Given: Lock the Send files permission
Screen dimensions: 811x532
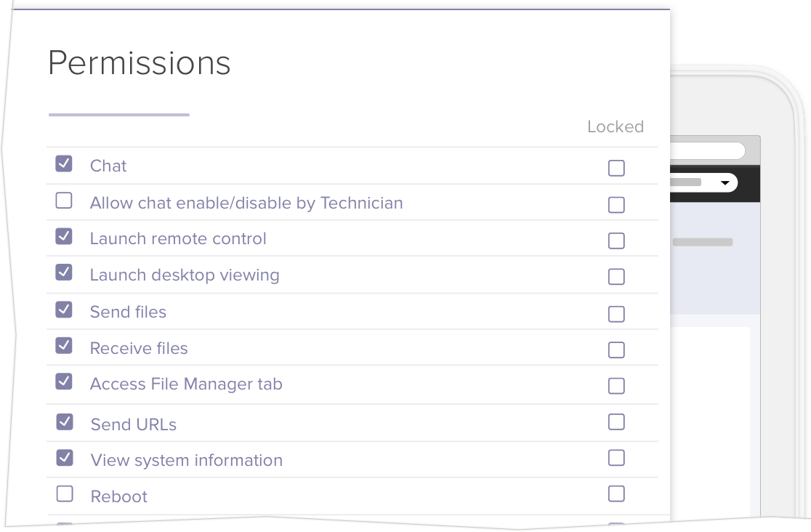Looking at the screenshot, I should [616, 314].
